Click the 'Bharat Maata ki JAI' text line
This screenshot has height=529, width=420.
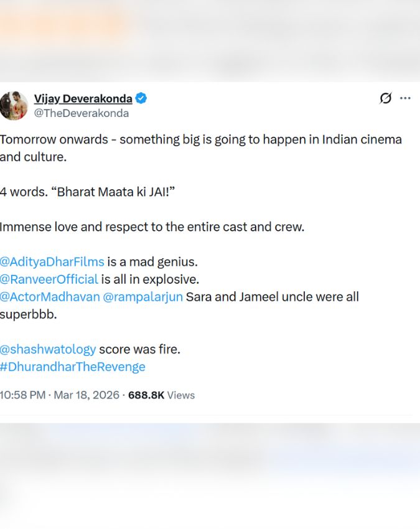coord(87,192)
